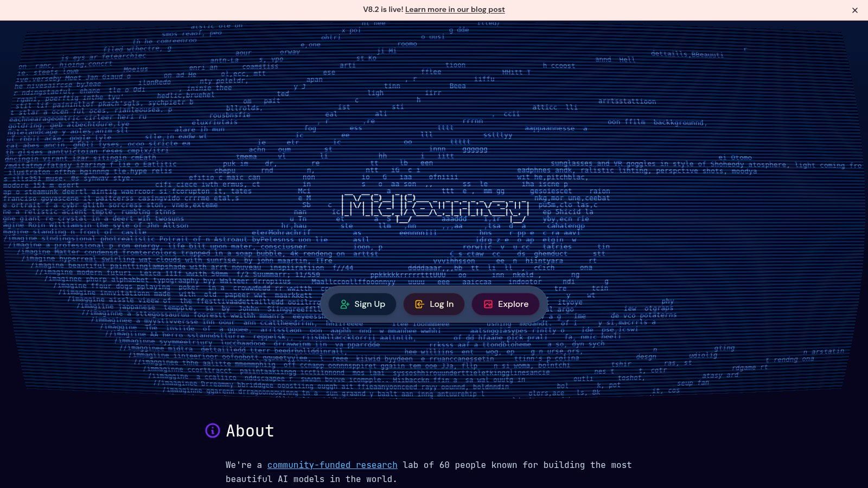Image resolution: width=868 pixels, height=488 pixels.
Task: Click the Log In button
Action: pyautogui.click(x=434, y=304)
